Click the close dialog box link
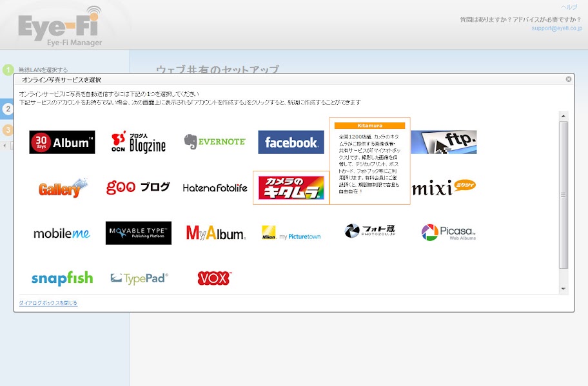The height and width of the screenshot is (386, 588). pyautogui.click(x=48, y=303)
